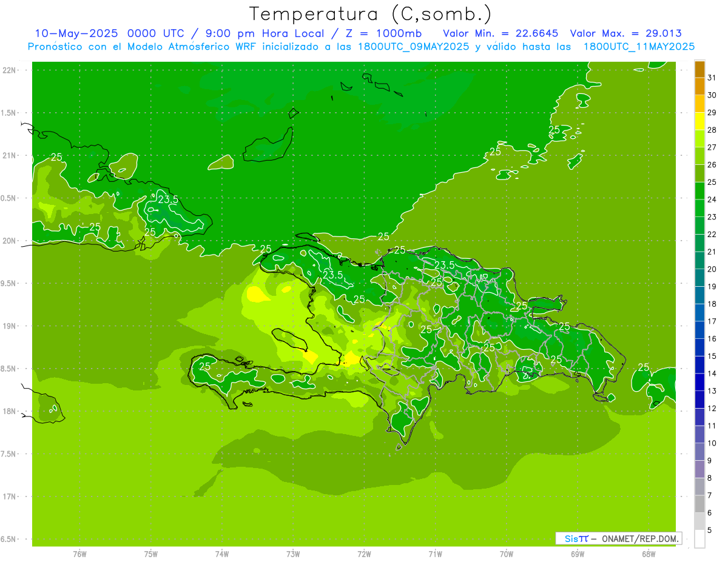Click the '23' value on the color scale
This screenshot has width=728, height=562.
(x=712, y=217)
